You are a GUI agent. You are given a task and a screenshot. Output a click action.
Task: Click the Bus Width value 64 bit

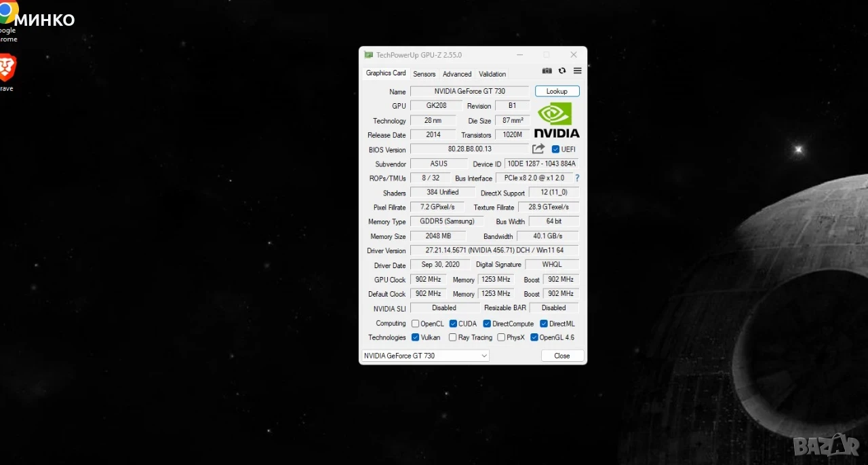click(x=553, y=221)
